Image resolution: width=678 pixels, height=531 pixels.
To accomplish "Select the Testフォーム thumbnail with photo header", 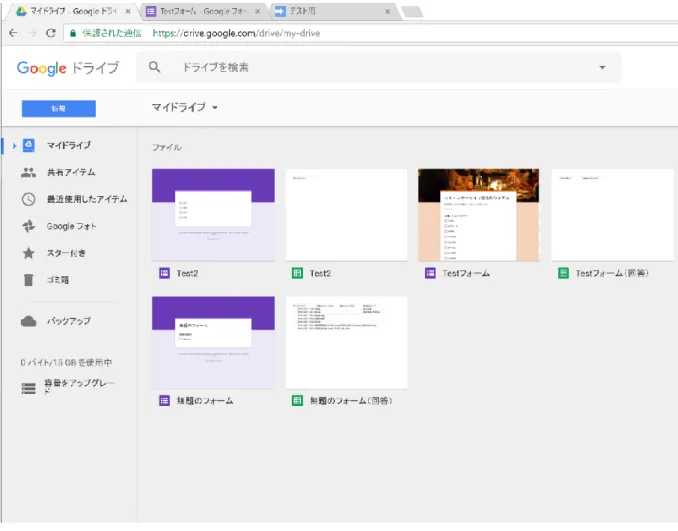I will [478, 214].
